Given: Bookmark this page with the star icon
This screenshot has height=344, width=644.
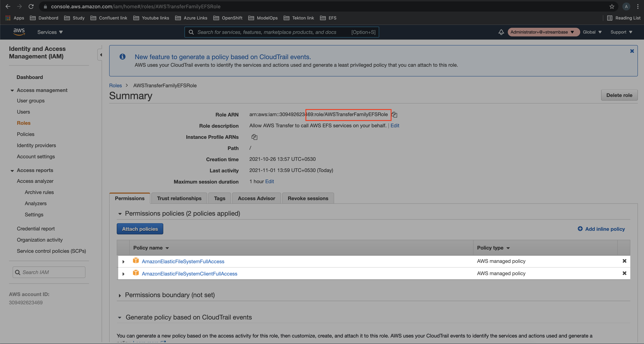Looking at the screenshot, I should point(612,6).
